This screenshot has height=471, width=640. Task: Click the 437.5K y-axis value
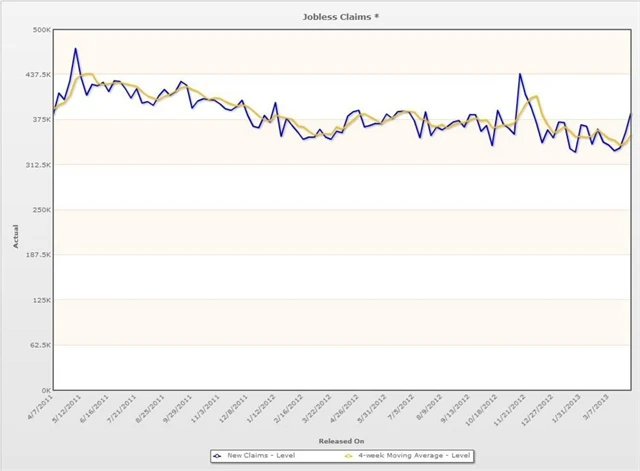click(x=39, y=75)
